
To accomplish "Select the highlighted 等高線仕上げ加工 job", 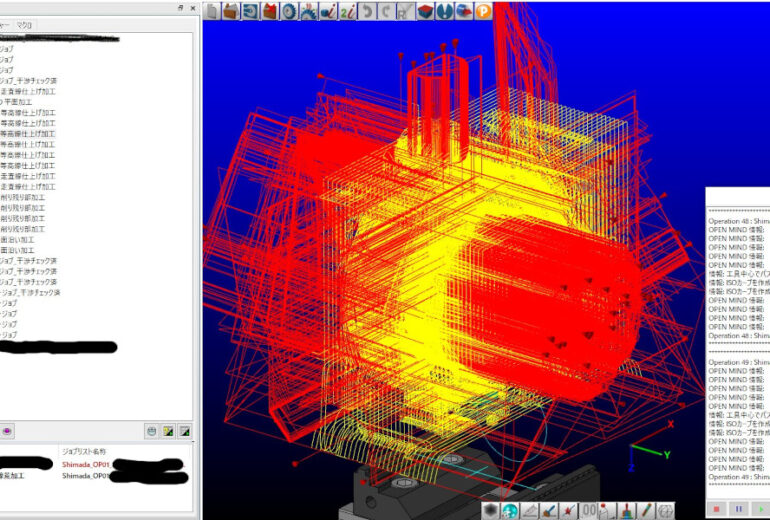I will click(x=26, y=134).
